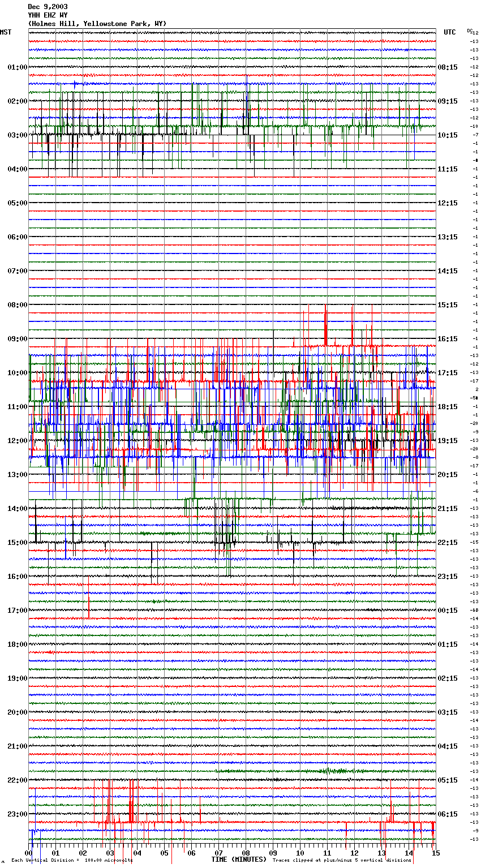Image resolution: width=481 pixels, height=868 pixels.
Task: Click the 'MST' column header
Action: coord(6,32)
